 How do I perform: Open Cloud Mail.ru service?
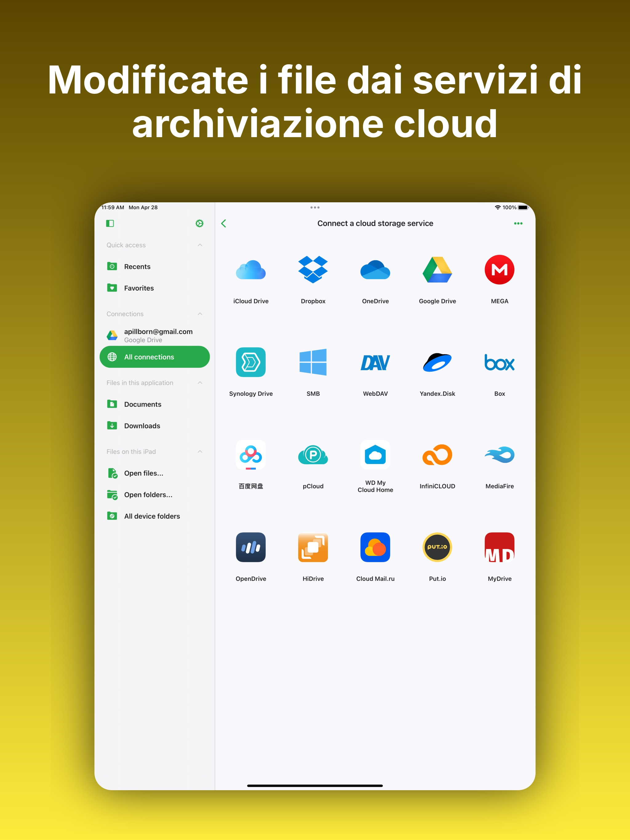pyautogui.click(x=375, y=547)
